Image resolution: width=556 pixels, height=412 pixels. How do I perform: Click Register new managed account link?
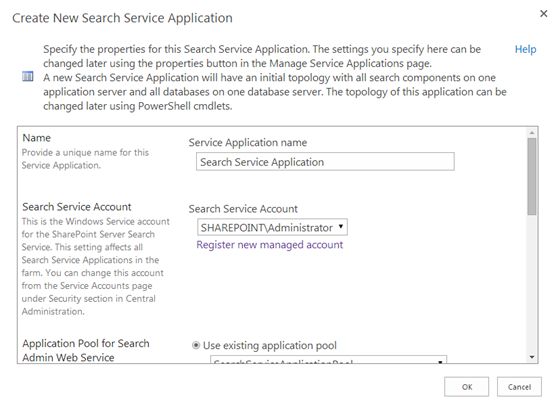click(269, 245)
